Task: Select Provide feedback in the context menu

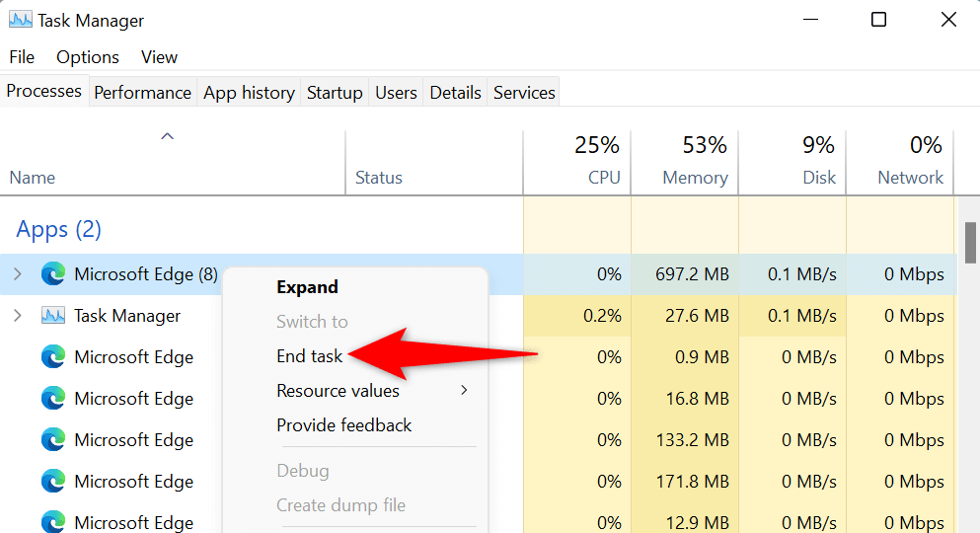Action: coord(344,425)
